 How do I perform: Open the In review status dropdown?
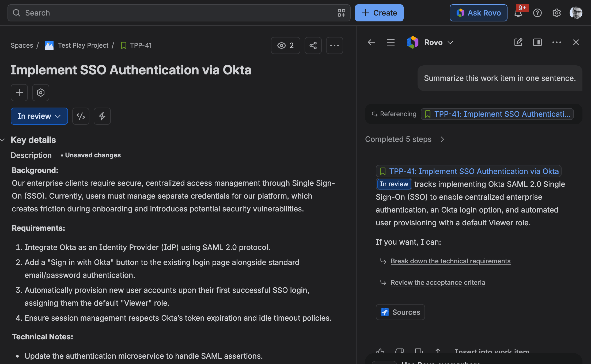coord(39,116)
